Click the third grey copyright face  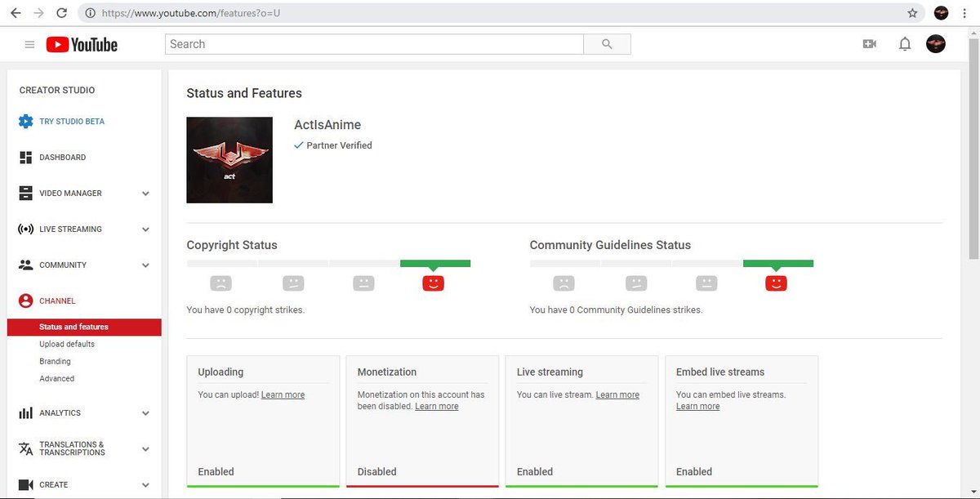coord(363,283)
